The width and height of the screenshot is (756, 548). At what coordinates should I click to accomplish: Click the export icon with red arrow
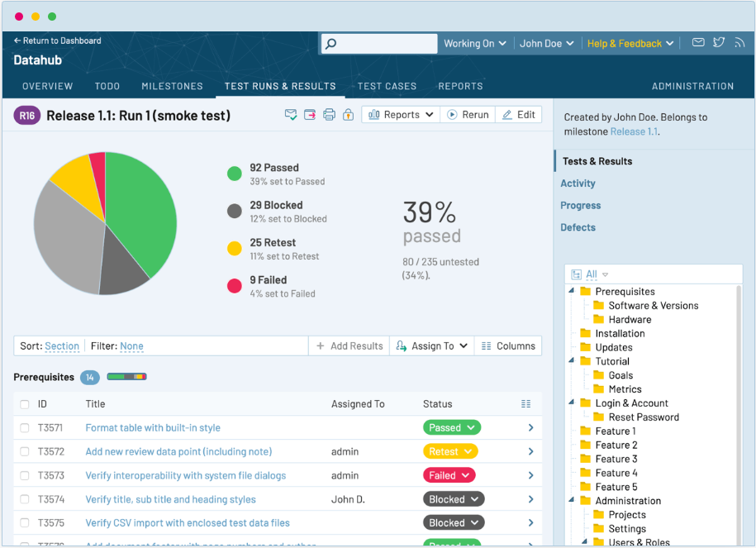(310, 115)
